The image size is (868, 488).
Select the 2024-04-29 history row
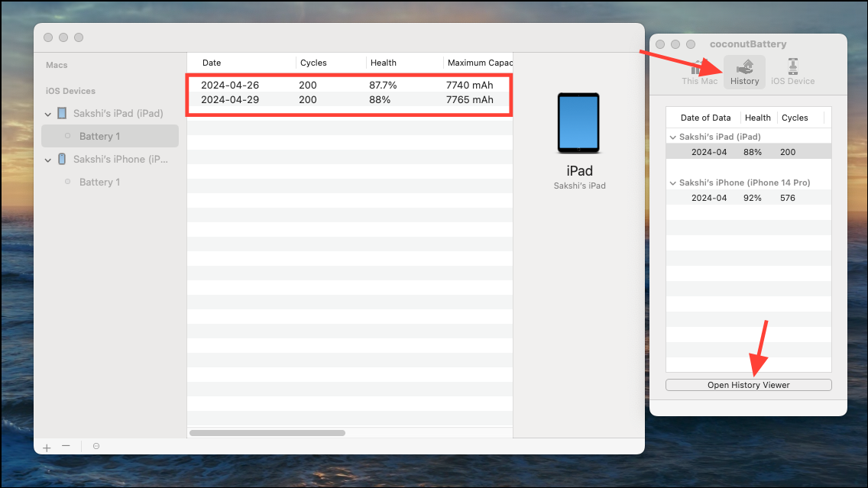(350, 99)
